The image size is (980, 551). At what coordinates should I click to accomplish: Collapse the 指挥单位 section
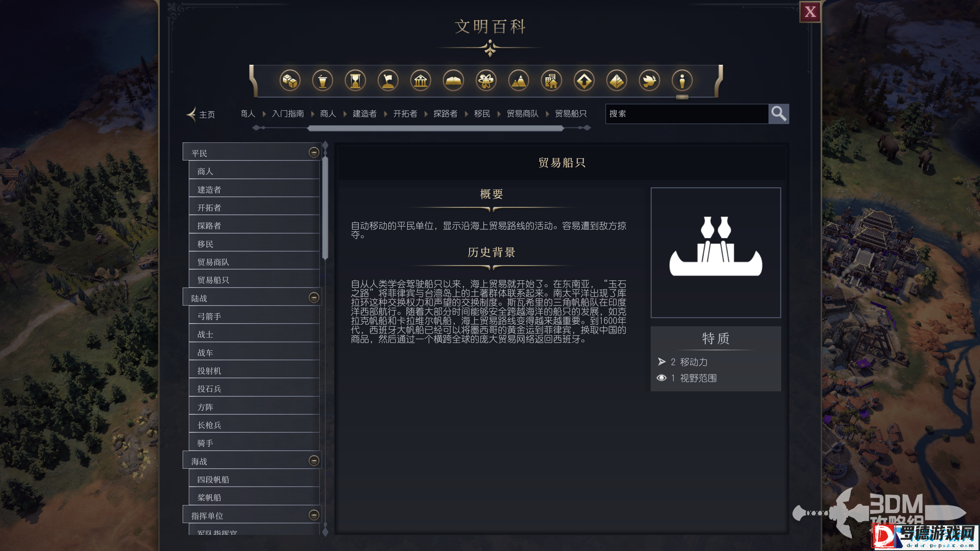[x=314, y=515]
